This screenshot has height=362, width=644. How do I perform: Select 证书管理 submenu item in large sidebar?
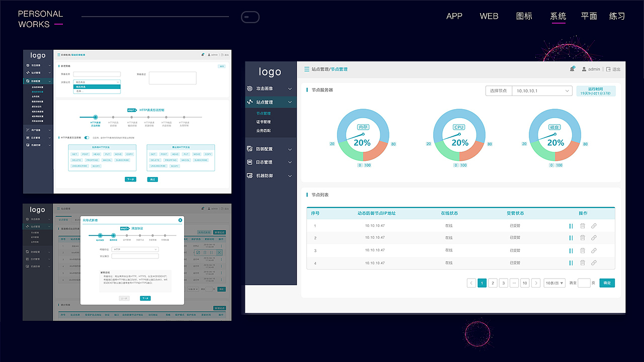(263, 122)
